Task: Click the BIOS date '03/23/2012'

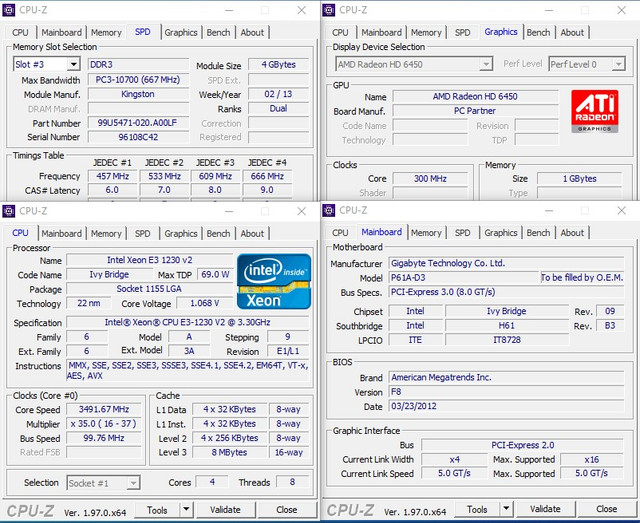Action: (506, 406)
